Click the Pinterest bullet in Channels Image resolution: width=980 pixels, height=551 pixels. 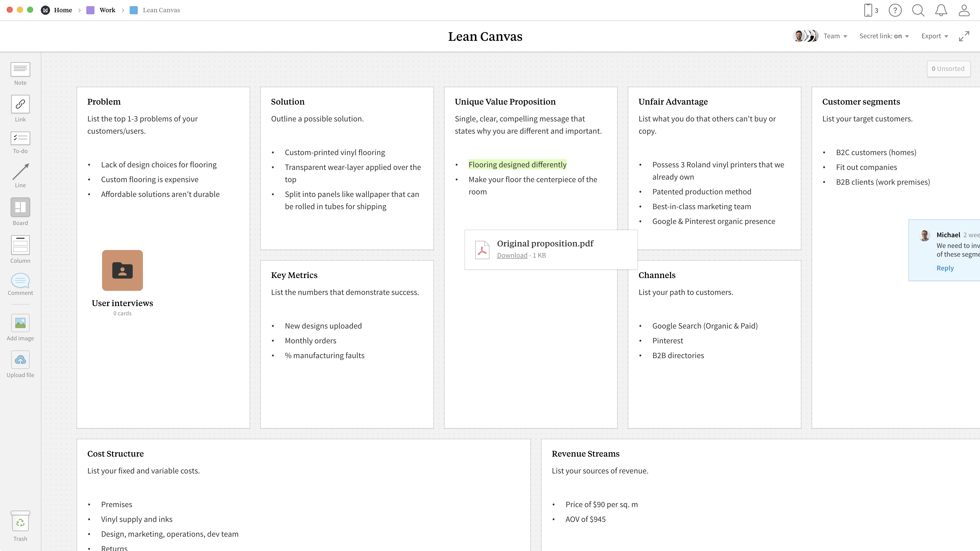668,341
